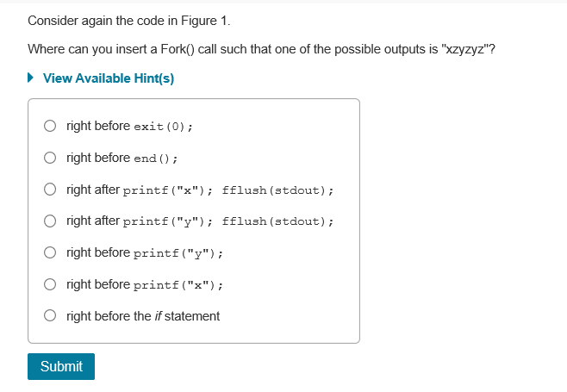Select the "right before exit(0);" radio button
The width and height of the screenshot is (567, 392).
point(51,127)
